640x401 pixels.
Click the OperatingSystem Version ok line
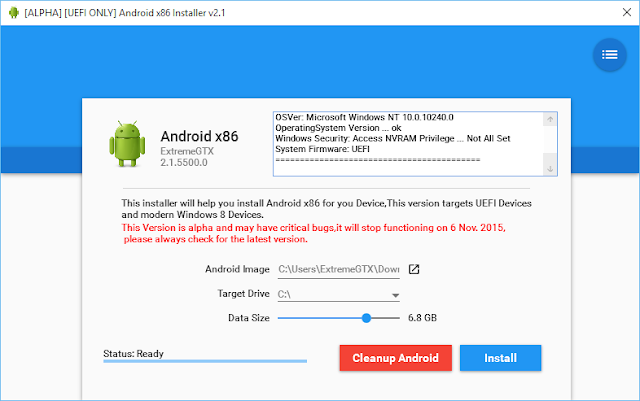[x=338, y=128]
